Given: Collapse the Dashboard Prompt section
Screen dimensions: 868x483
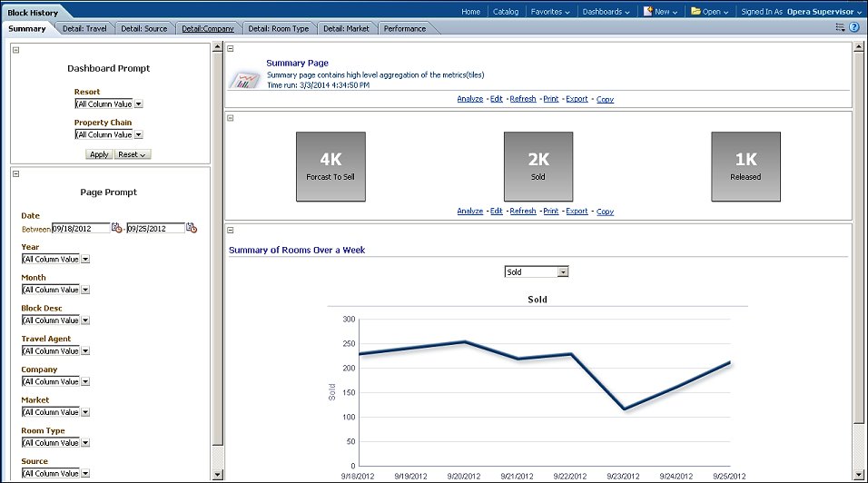Looking at the screenshot, I should point(16,51).
